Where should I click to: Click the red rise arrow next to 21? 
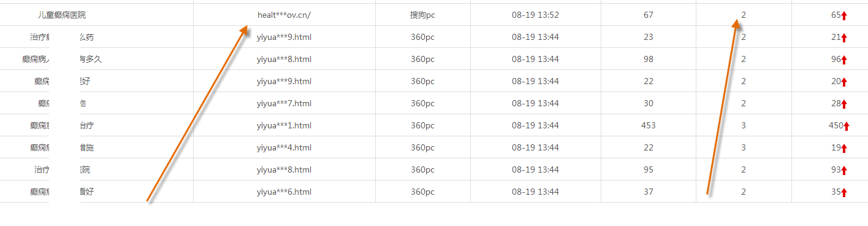pos(844,37)
